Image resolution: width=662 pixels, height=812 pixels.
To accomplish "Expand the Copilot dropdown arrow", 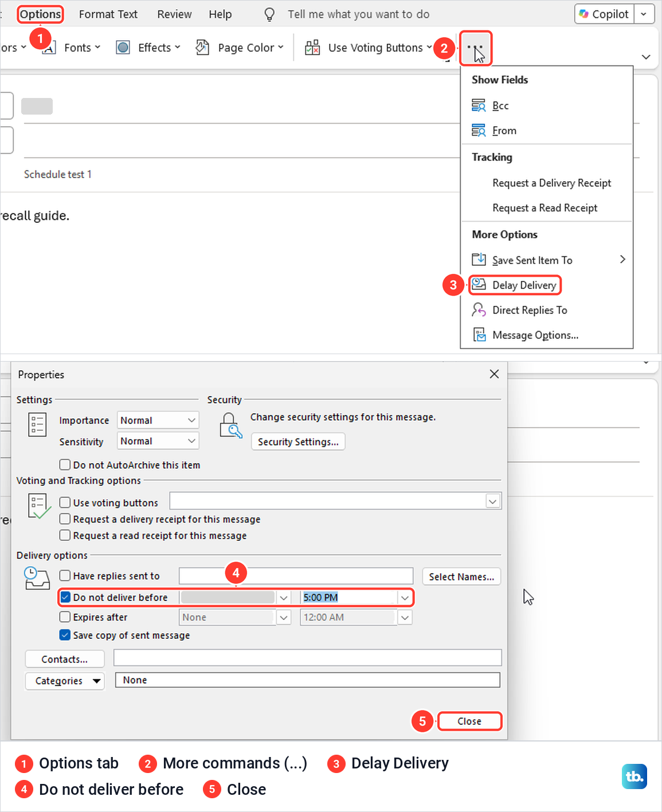I will 644,14.
